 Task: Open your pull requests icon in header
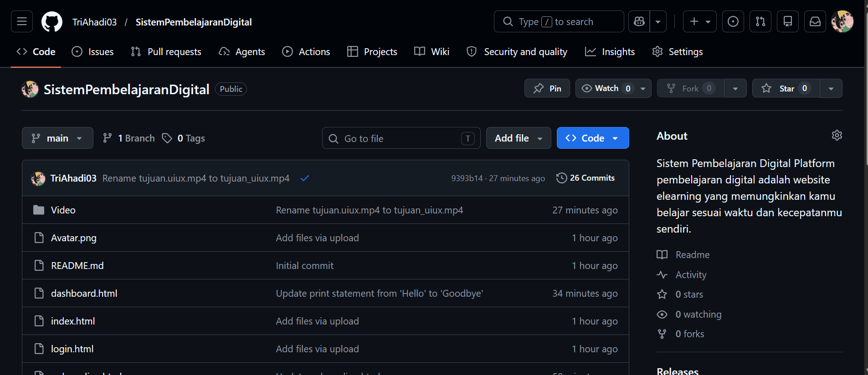click(x=760, y=21)
